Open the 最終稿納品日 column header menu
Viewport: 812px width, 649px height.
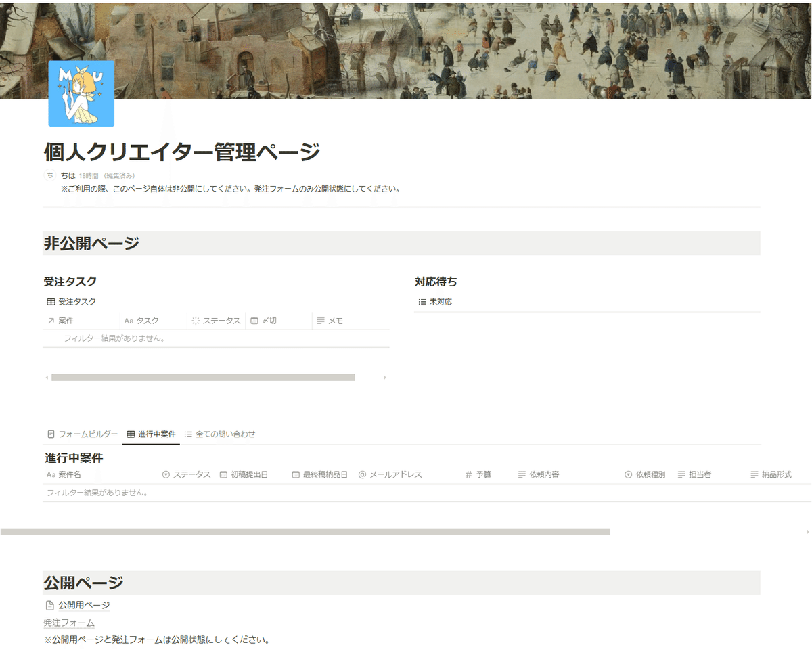(321, 474)
